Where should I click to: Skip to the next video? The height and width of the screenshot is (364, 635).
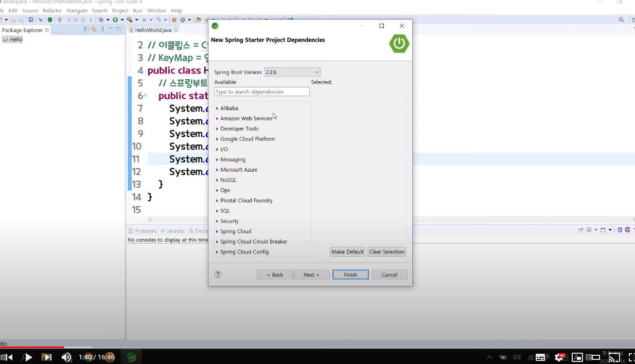pyautogui.click(x=46, y=357)
